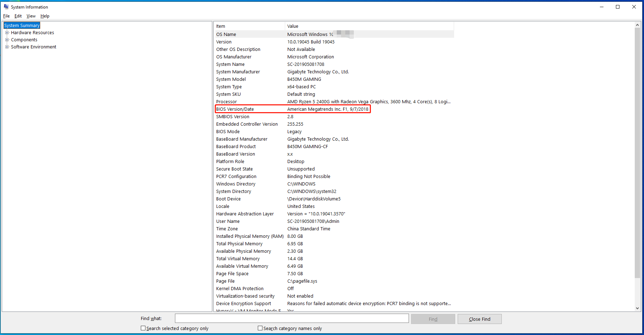644x335 pixels.
Task: Select the User Name row
Action: (x=334, y=221)
